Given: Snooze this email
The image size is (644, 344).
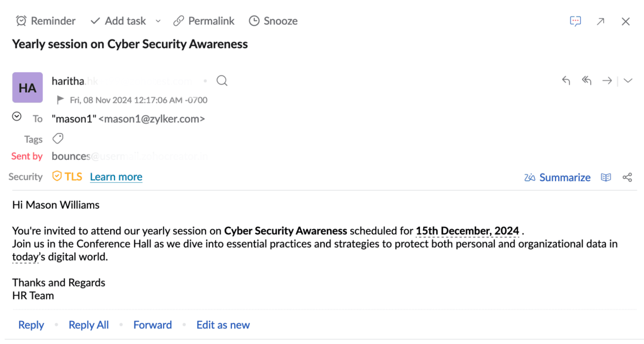Looking at the screenshot, I should click(x=273, y=21).
